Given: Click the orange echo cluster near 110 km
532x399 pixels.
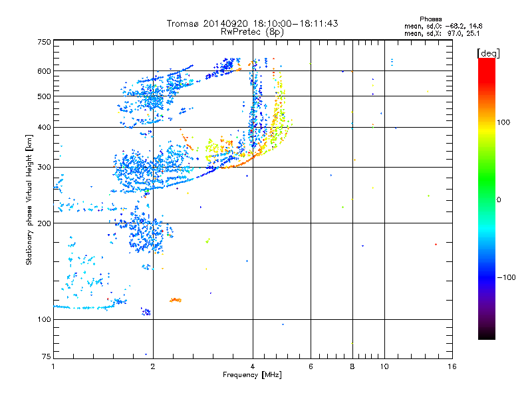Looking at the screenshot, I should [x=176, y=300].
